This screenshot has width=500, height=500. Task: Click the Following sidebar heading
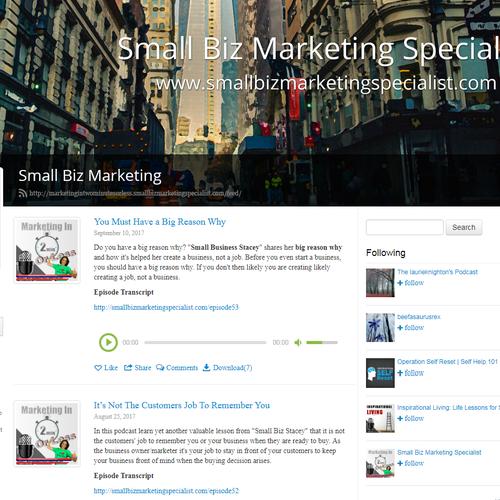[386, 253]
